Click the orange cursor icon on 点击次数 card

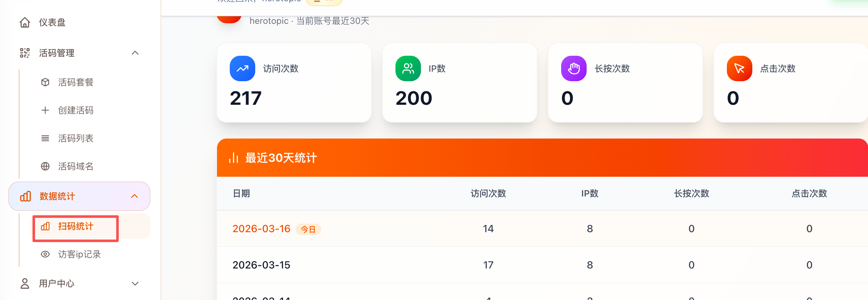coord(740,68)
